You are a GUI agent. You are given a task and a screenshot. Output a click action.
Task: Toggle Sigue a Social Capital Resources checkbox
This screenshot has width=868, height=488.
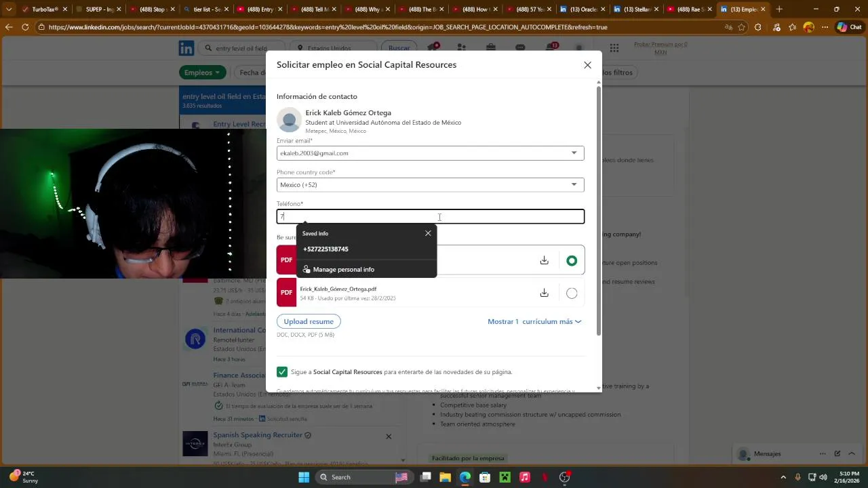[x=282, y=372]
